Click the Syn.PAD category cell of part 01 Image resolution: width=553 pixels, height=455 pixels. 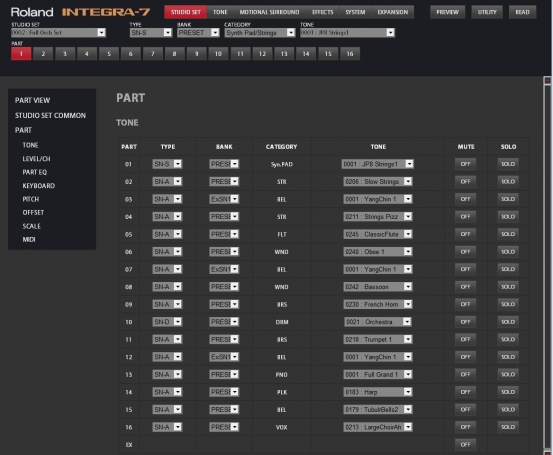click(281, 164)
